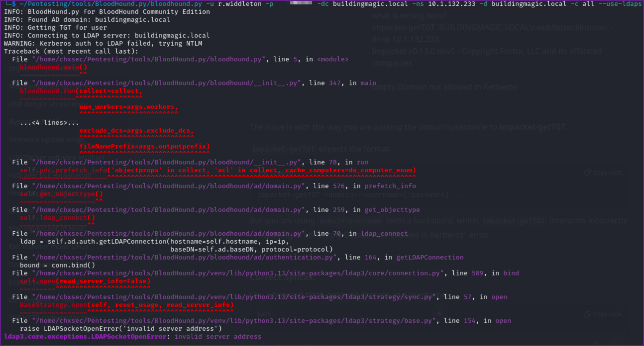Copy code of bash snippet in background chat
The height and width of the screenshot is (346, 644).
pos(603,314)
